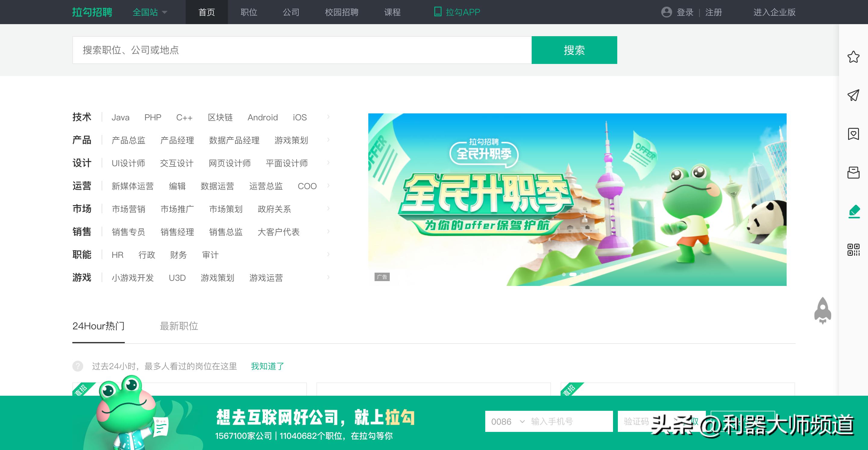
Task: Click the phone icon beside 拉勾APP
Action: pos(437,12)
